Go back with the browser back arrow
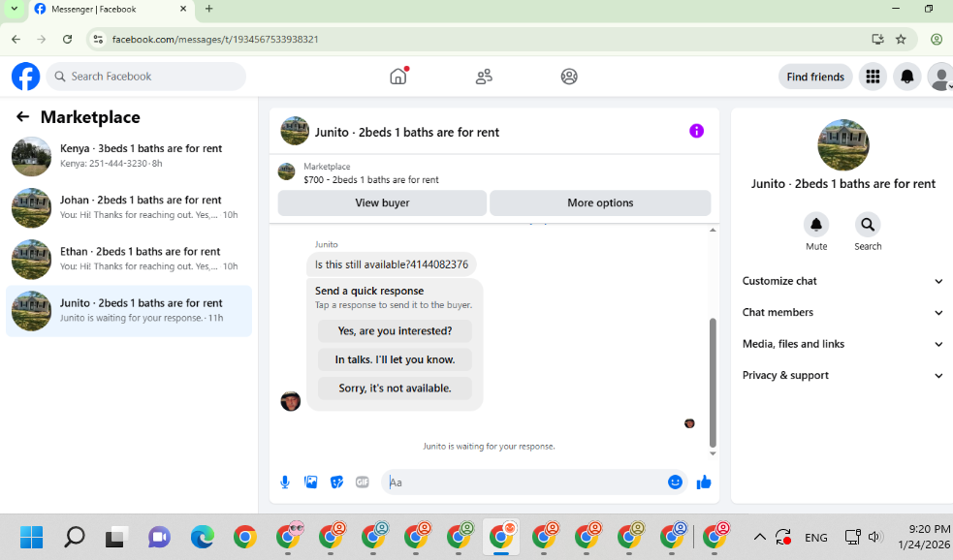953x560 pixels. 16,40
